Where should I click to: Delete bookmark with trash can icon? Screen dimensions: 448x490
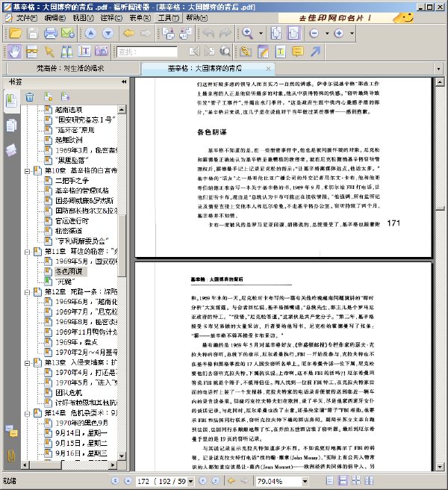point(30,97)
